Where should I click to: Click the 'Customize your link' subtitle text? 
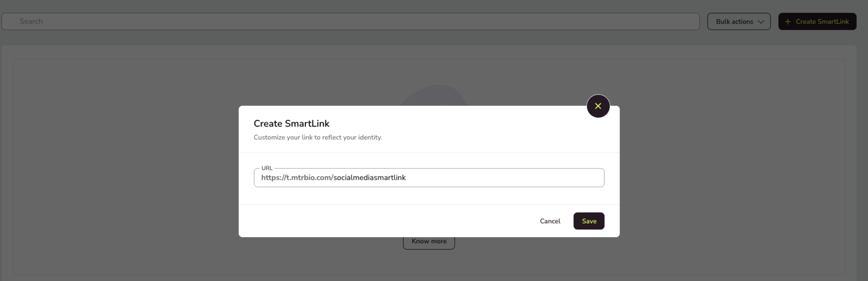[x=317, y=138]
